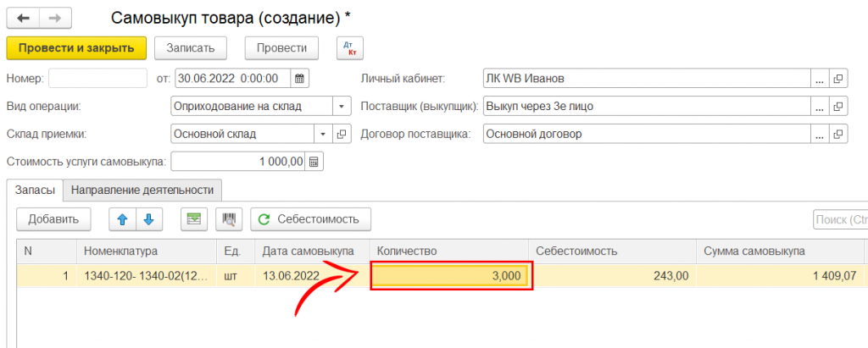Click the Записать button
This screenshot has height=348, width=868.
point(196,48)
